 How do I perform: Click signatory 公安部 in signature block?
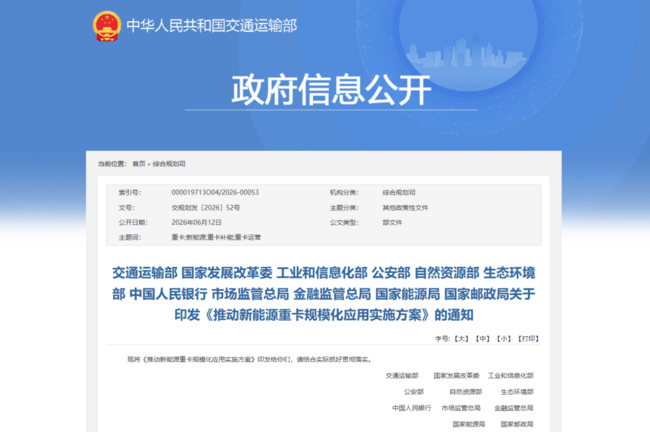[x=414, y=392]
